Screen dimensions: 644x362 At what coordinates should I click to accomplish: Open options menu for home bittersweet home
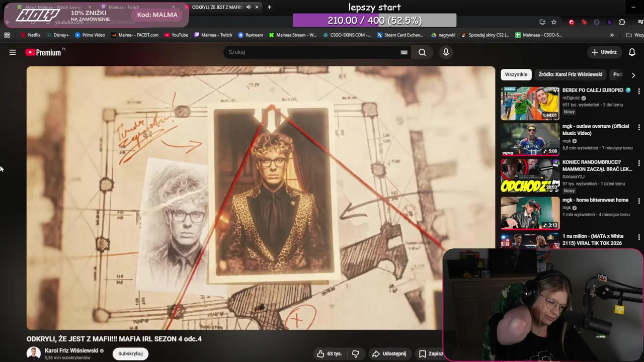tap(638, 201)
